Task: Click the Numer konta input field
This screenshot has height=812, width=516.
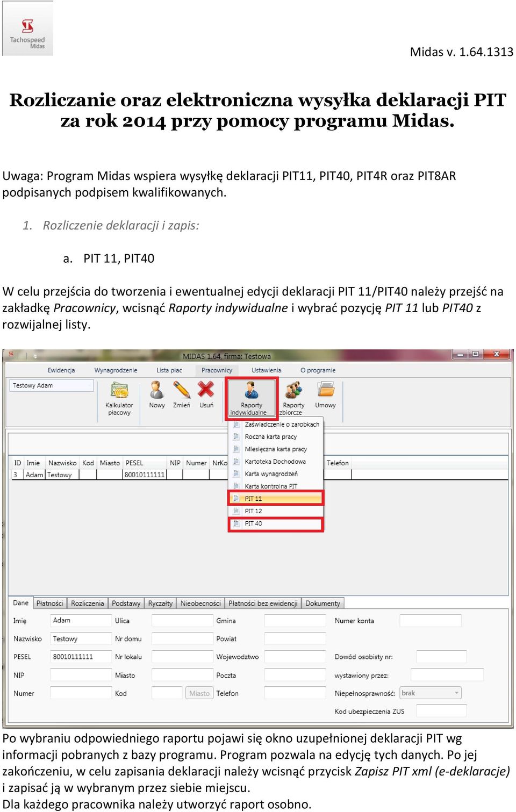Action: pyautogui.click(x=431, y=621)
